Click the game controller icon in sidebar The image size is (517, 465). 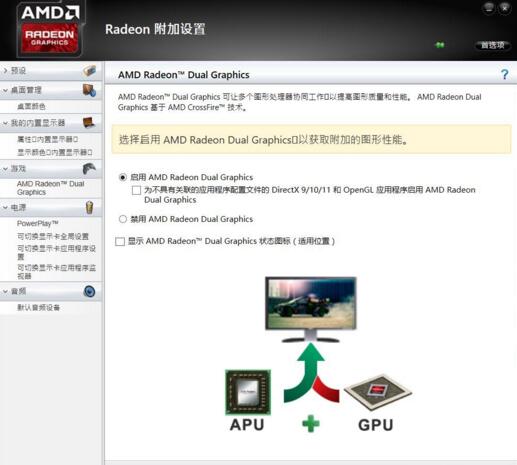coord(89,169)
